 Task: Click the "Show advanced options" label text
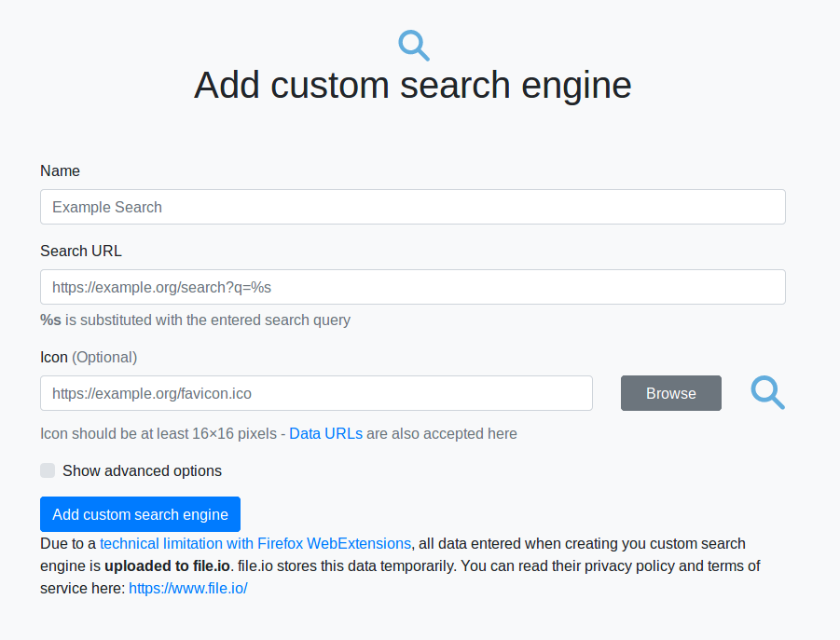coord(142,470)
